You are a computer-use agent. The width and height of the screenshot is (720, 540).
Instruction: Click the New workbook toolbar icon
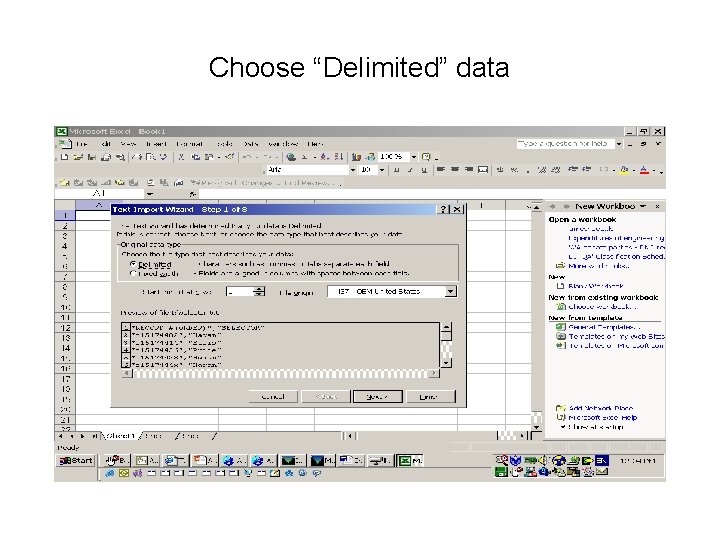pos(64,157)
